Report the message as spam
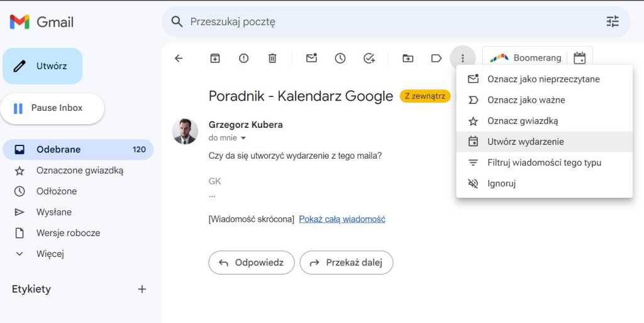The height and width of the screenshot is (323, 644). coord(244,59)
